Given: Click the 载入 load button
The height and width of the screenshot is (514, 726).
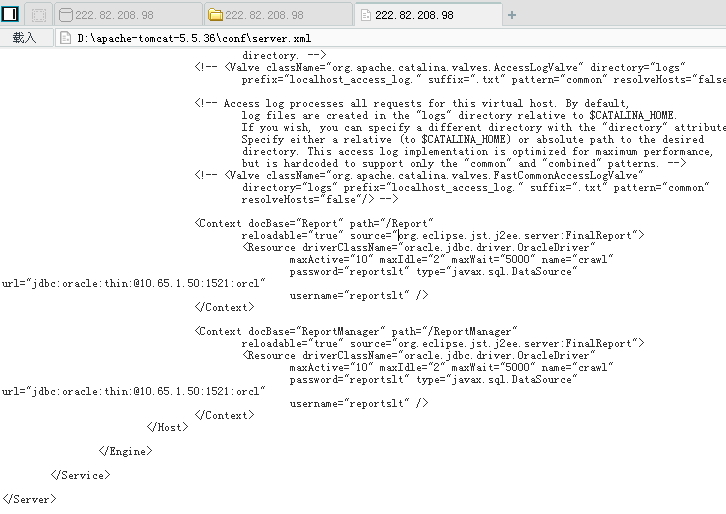Looking at the screenshot, I should (x=24, y=38).
